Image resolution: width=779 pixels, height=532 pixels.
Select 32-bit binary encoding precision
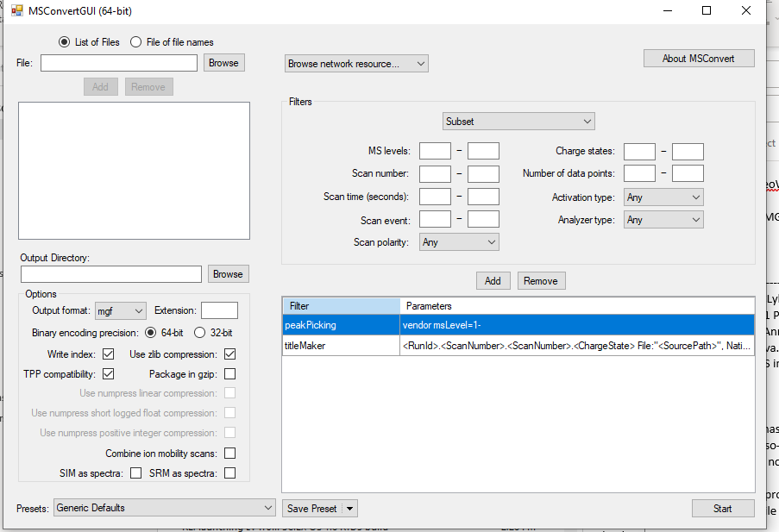pyautogui.click(x=199, y=333)
